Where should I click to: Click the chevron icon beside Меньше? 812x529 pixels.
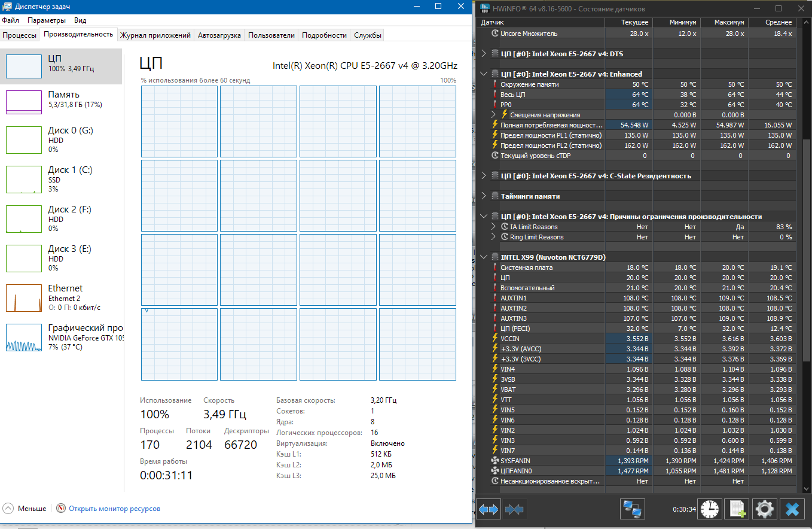[8, 509]
